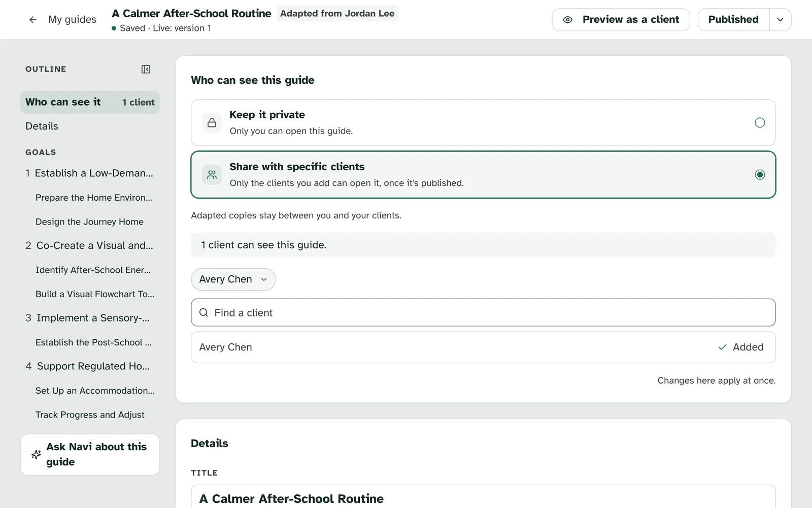
Task: Click the 1 client can see this guide banner
Action: [483, 245]
